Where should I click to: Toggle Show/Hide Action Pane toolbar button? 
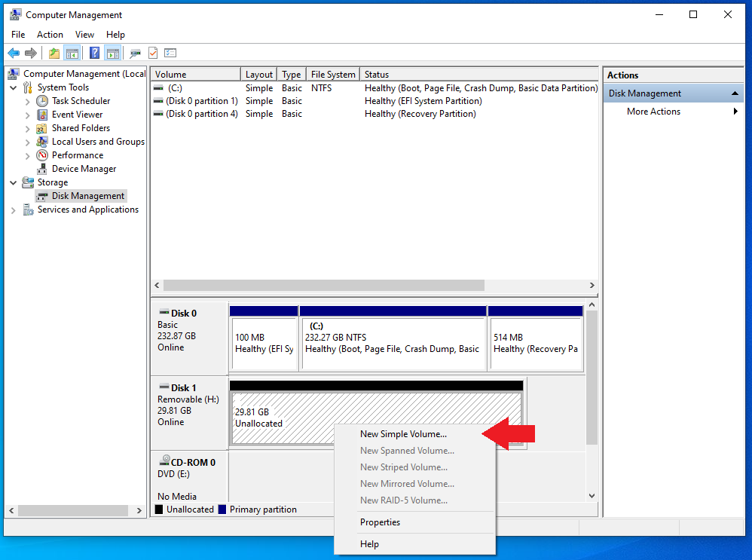[113, 53]
